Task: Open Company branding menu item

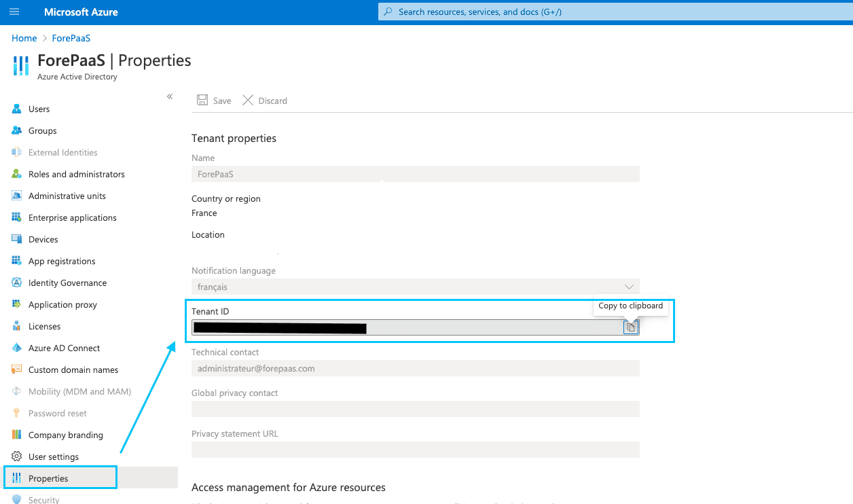Action: [x=66, y=435]
